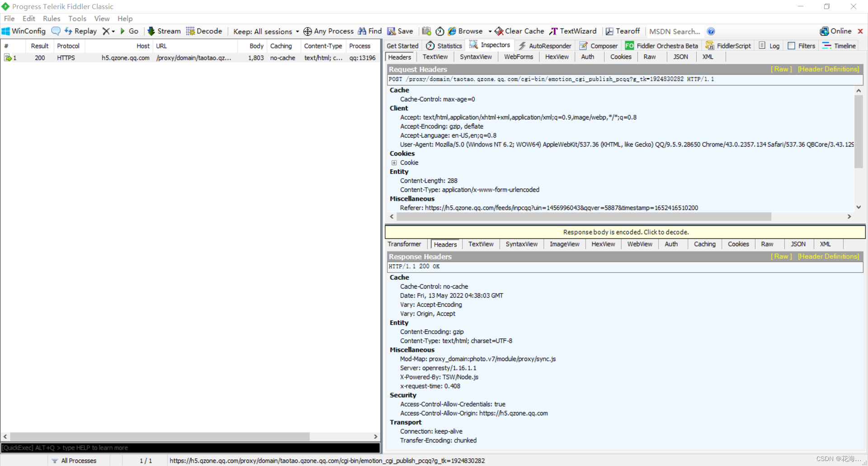Open the Keep: All sessions dropdown
The height and width of the screenshot is (466, 868).
tap(266, 32)
